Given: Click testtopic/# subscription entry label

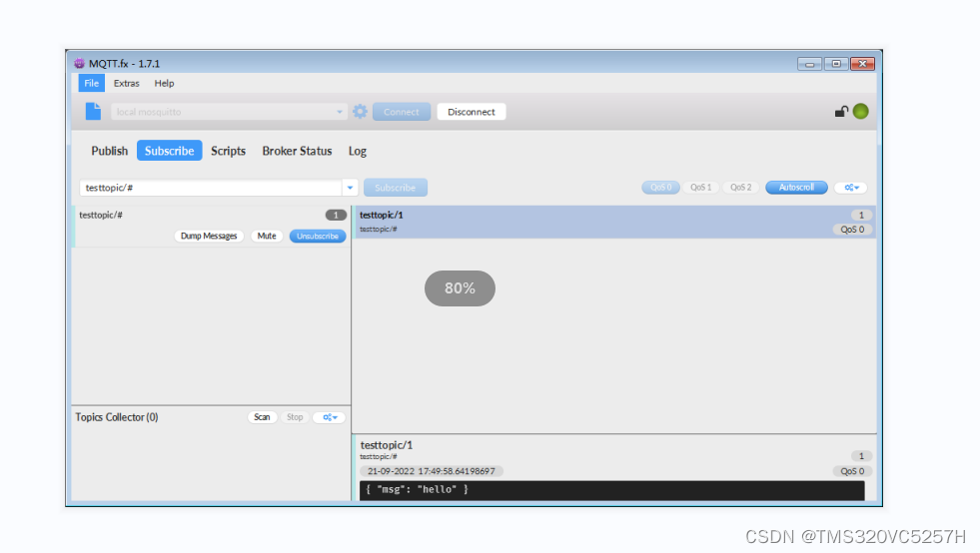Looking at the screenshot, I should 101,215.
